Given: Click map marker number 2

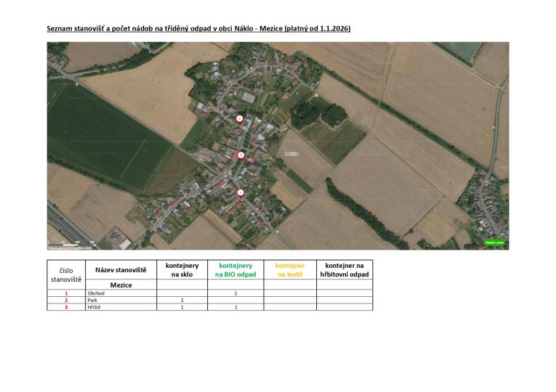Looking at the screenshot, I should tap(241, 155).
